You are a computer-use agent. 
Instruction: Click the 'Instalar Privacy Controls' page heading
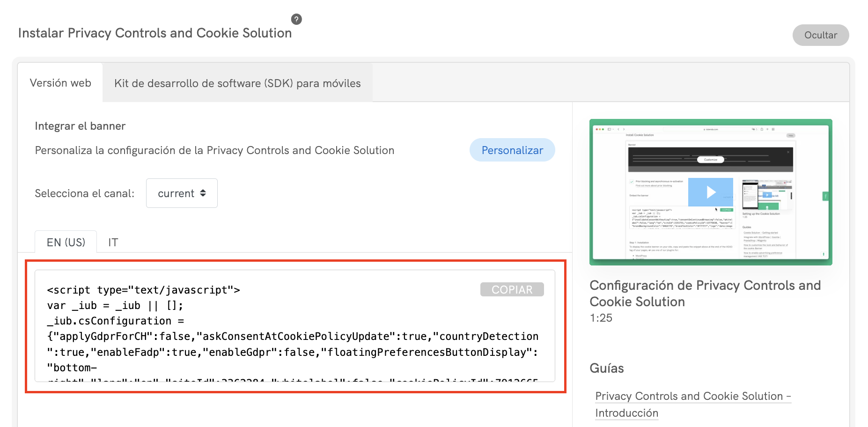155,33
